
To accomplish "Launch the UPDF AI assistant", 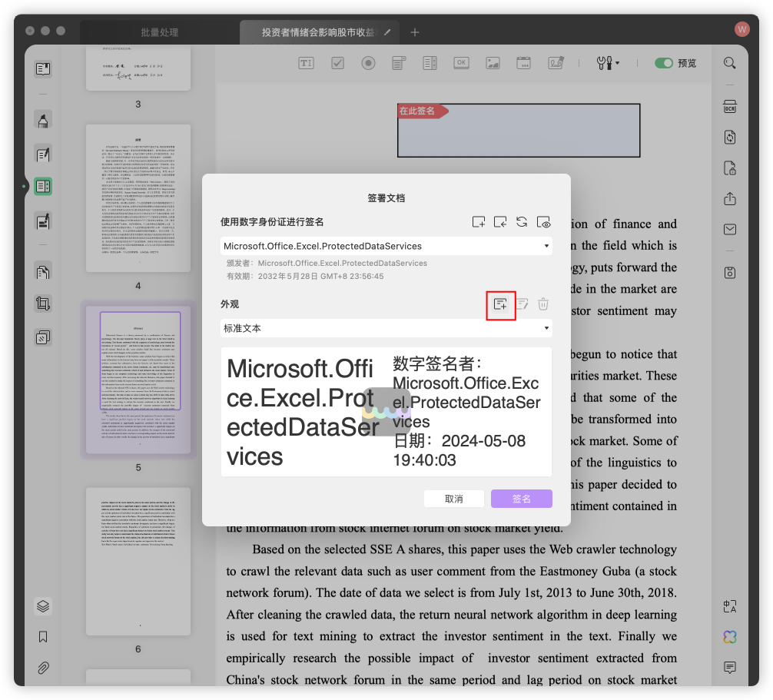I will coord(730,637).
